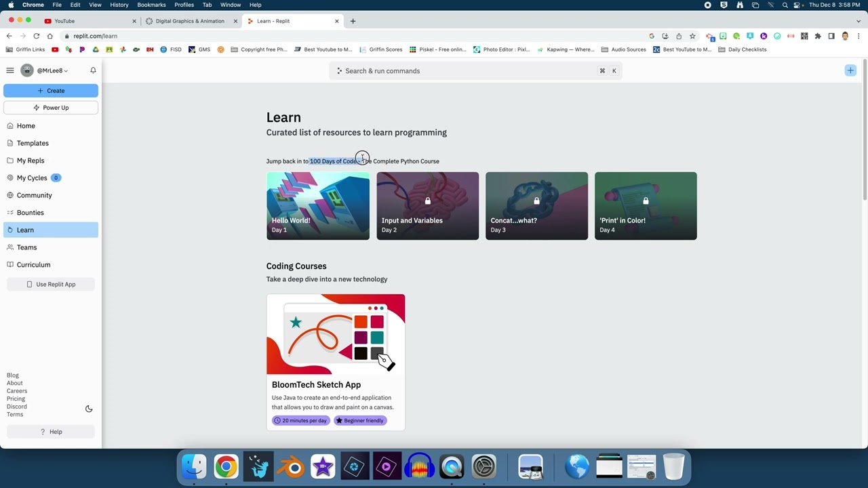This screenshot has width=868, height=488.
Task: Open Bounties in the sidebar
Action: click(51, 213)
